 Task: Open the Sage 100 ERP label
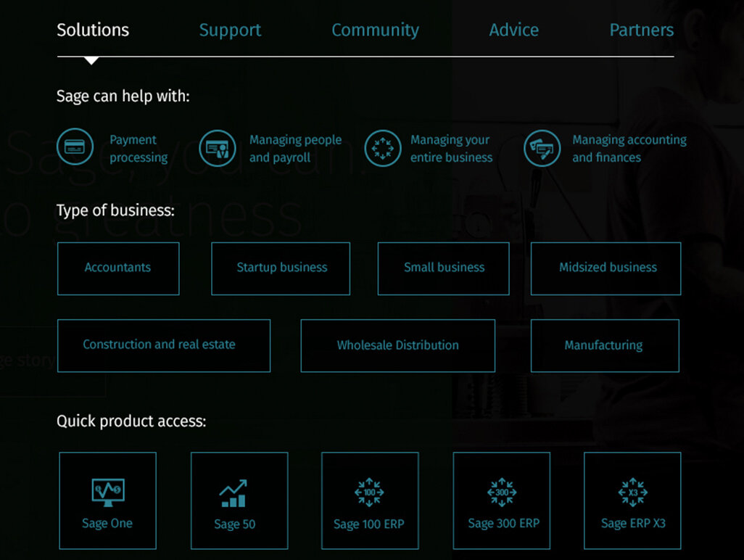click(368, 524)
